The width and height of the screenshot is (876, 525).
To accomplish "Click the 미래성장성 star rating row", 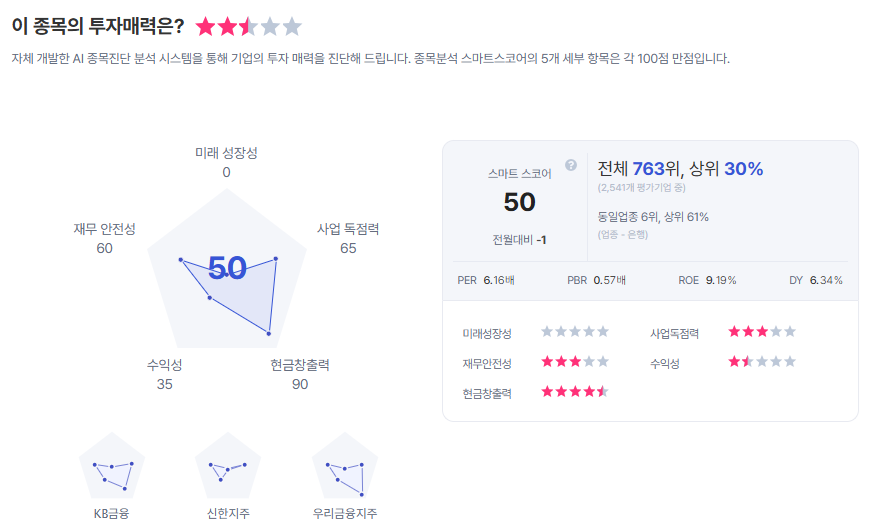I will click(x=575, y=332).
